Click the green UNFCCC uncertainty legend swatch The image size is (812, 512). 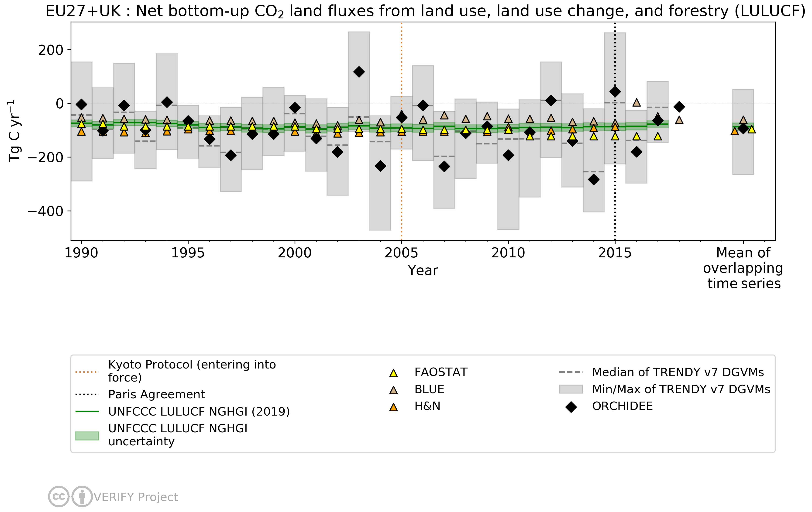pyautogui.click(x=87, y=436)
